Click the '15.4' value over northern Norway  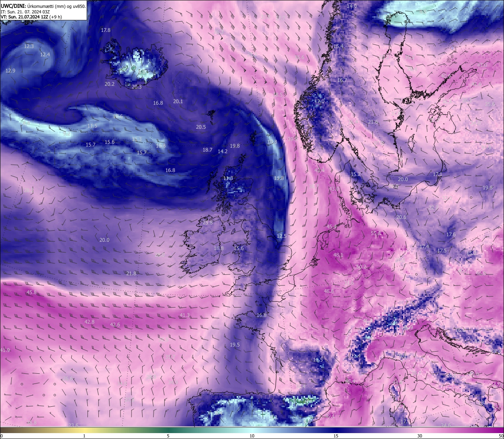pos(338,46)
